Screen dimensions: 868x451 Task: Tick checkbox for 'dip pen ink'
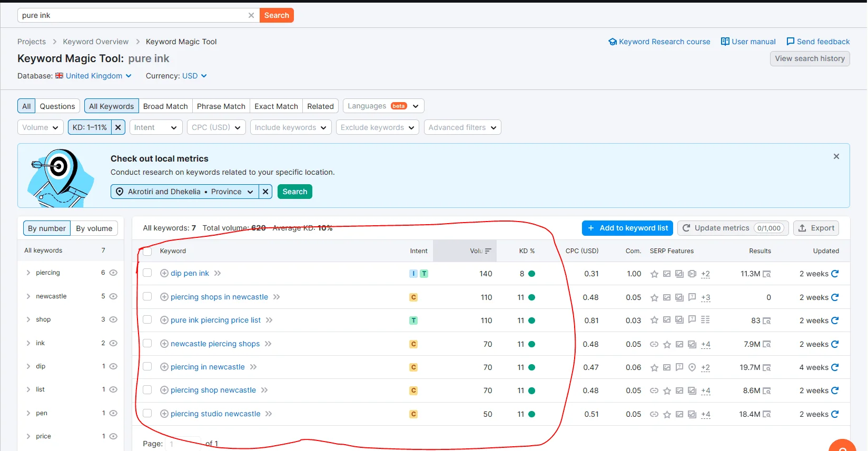pos(147,273)
